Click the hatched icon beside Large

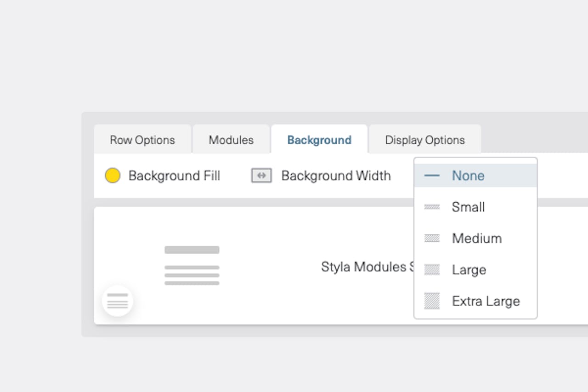pos(432,270)
